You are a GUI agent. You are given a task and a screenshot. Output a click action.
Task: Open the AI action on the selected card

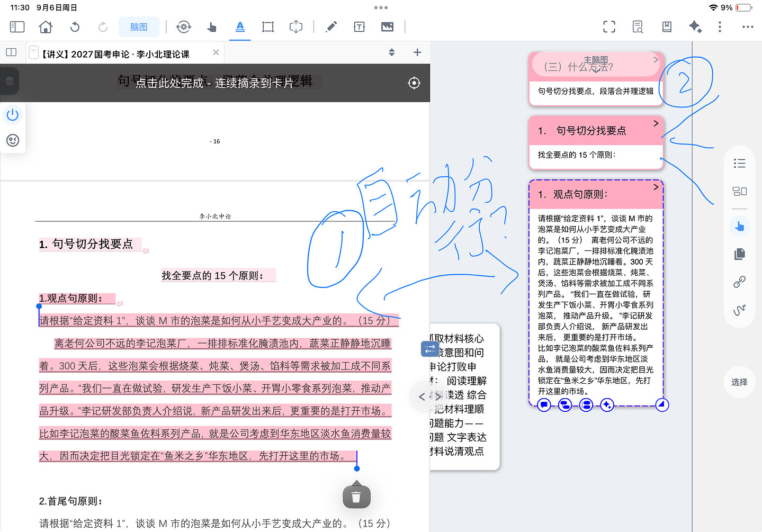tap(607, 405)
